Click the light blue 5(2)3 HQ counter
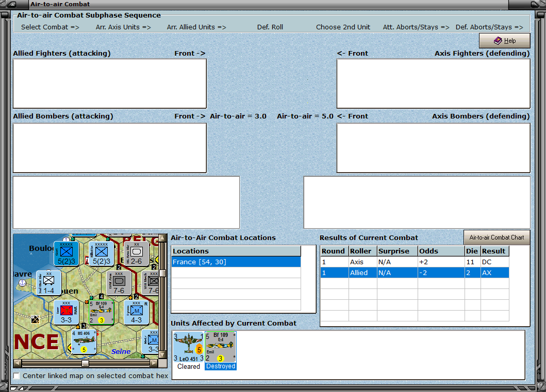546x392 pixels. [x=102, y=253]
